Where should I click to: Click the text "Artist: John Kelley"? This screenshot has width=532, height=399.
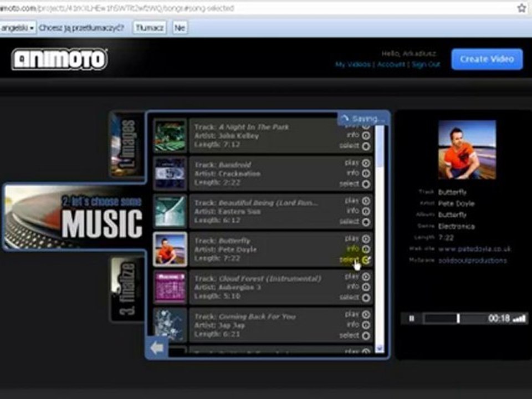point(226,136)
